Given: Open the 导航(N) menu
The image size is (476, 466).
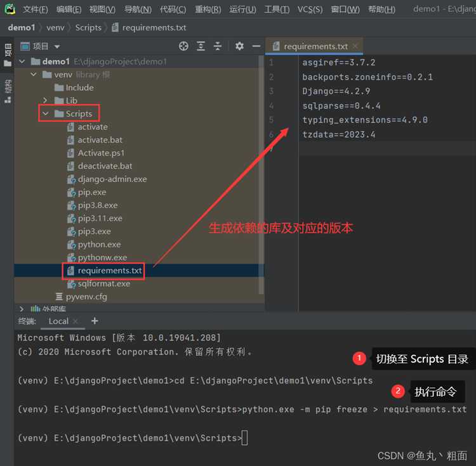Looking at the screenshot, I should click(138, 10).
